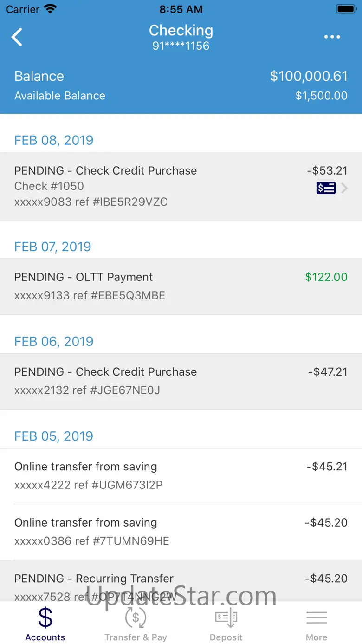
Task: Tap the FEB 08, 2019 date header
Action: point(54,140)
